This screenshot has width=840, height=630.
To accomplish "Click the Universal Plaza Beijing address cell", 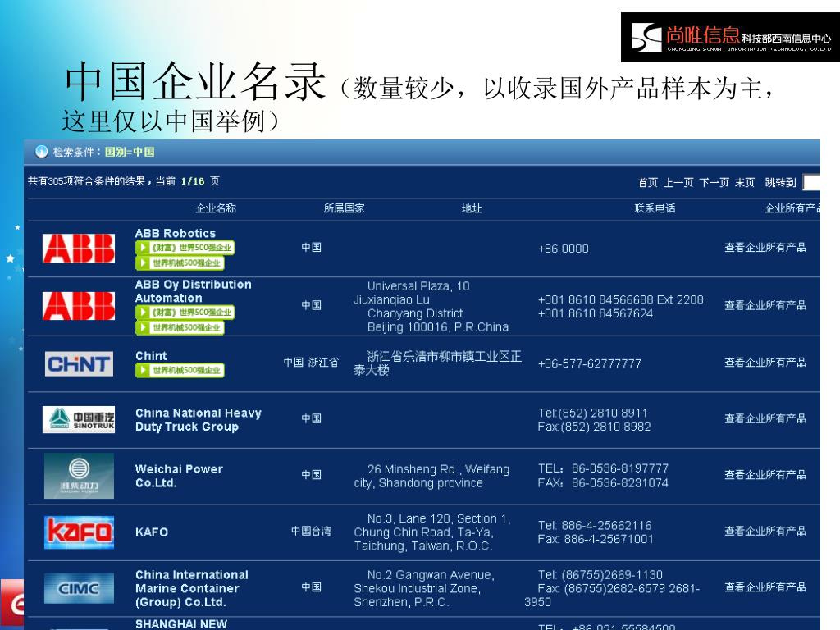I will [x=431, y=307].
